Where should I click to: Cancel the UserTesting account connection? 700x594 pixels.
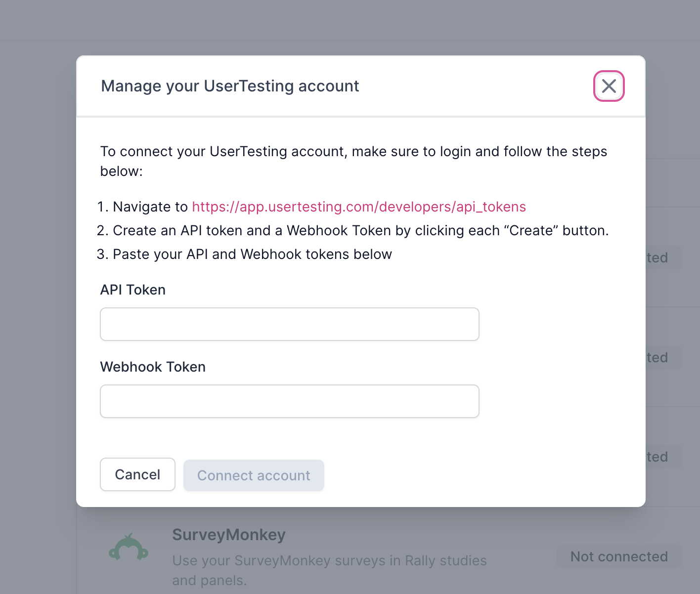coord(137,474)
